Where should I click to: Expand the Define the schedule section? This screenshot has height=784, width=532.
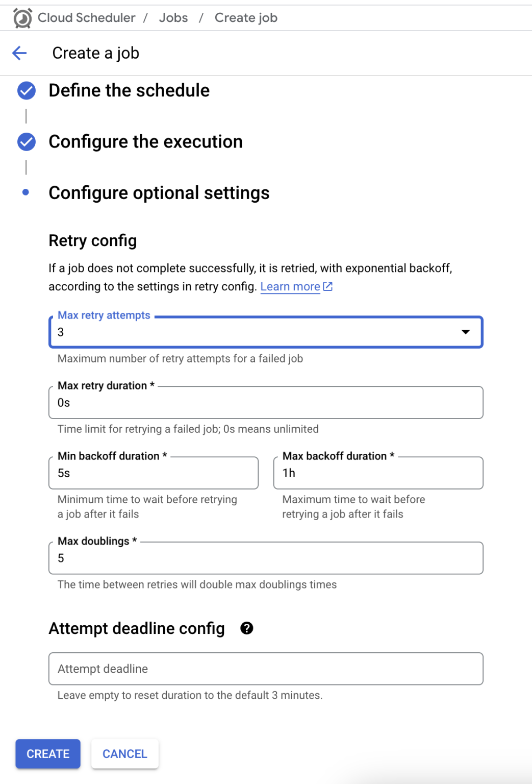(129, 90)
